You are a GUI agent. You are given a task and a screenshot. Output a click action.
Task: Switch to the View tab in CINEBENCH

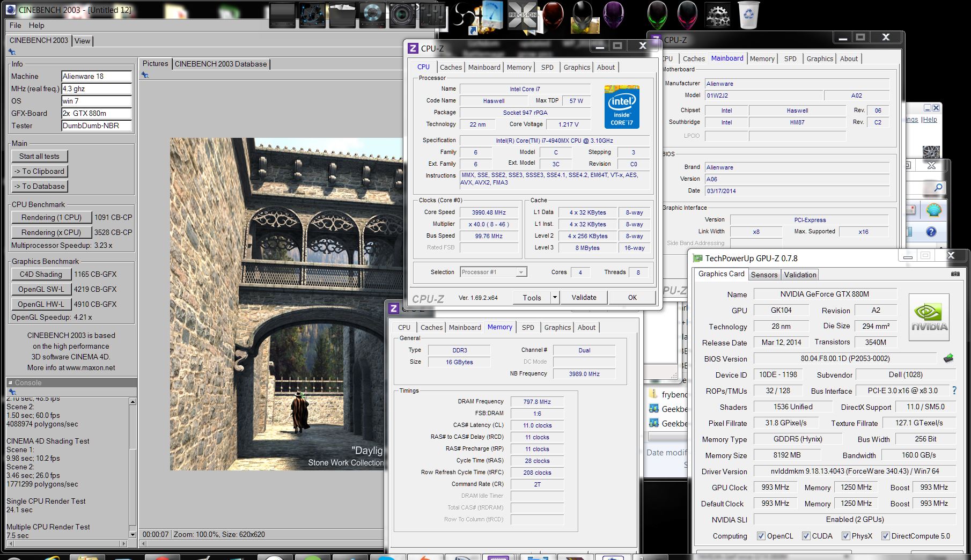coord(83,41)
